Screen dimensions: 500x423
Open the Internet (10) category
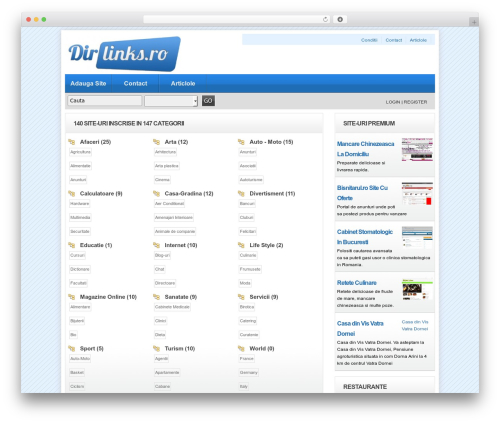coord(181,245)
